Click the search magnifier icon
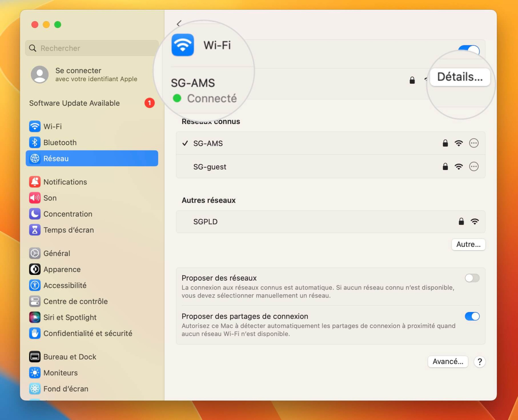This screenshot has width=518, height=420. pyautogui.click(x=33, y=48)
